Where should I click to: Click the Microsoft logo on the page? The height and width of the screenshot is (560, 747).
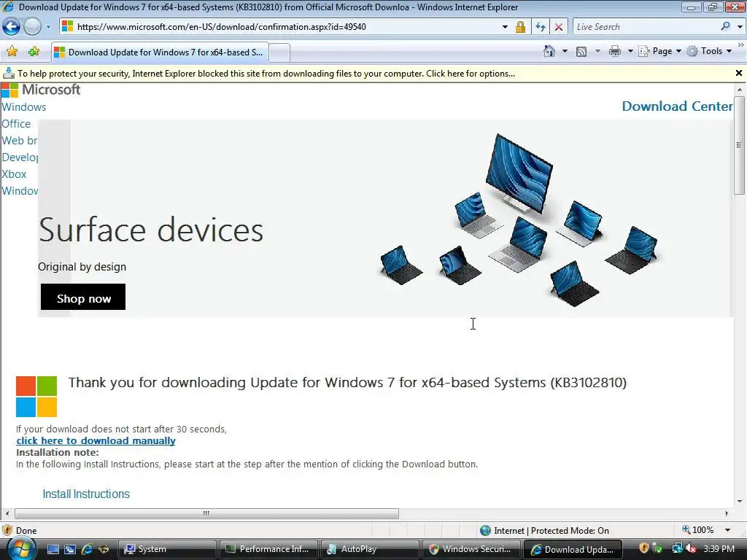click(x=41, y=90)
